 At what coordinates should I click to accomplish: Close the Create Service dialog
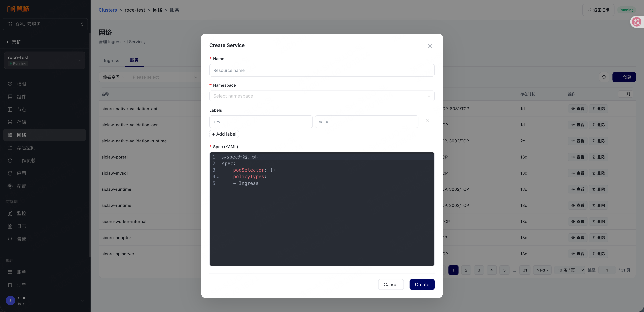tap(430, 46)
